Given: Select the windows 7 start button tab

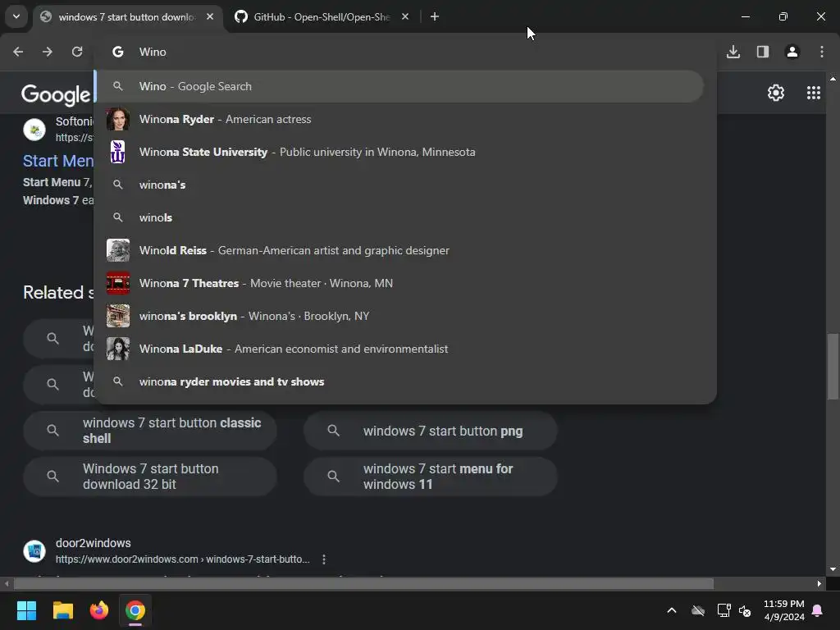Looking at the screenshot, I should pyautogui.click(x=126, y=17).
